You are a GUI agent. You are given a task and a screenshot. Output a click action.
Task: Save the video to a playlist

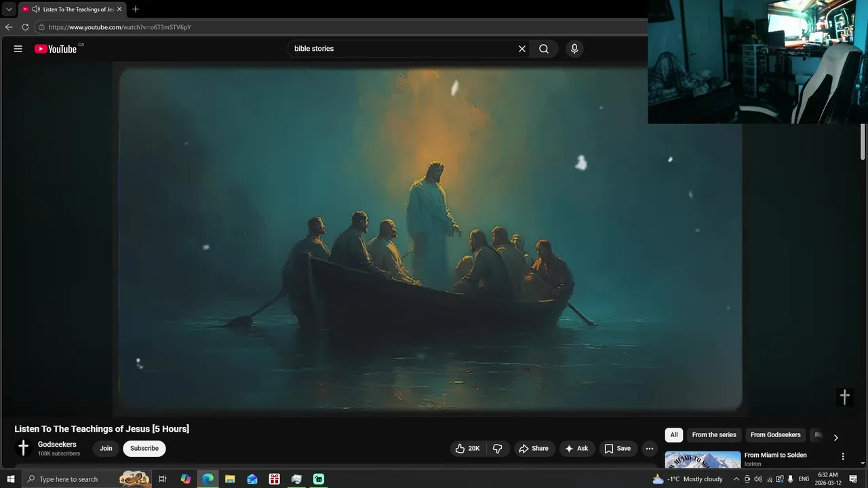tap(618, 449)
